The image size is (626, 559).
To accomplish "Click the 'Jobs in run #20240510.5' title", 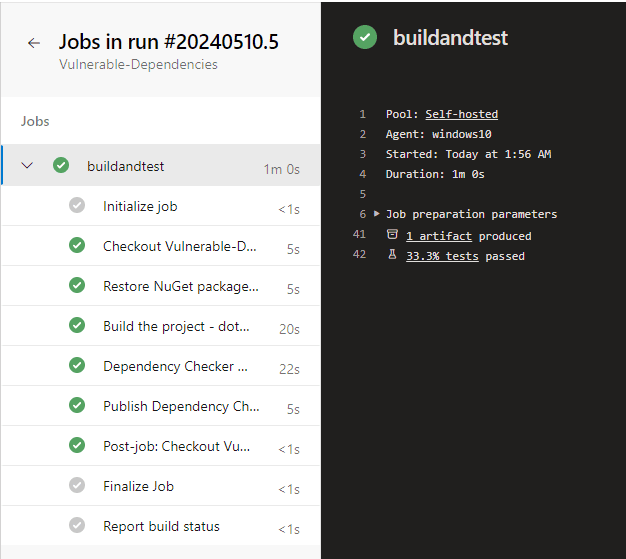I will (168, 42).
